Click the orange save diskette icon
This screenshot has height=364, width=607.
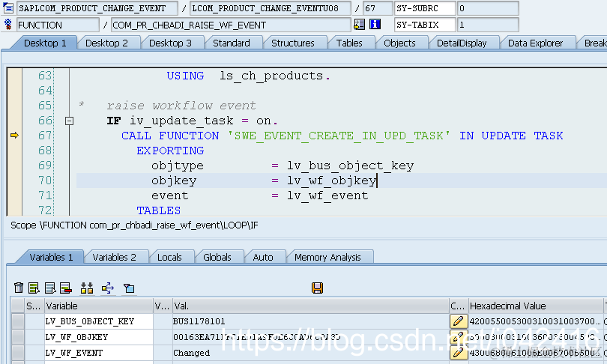tap(317, 288)
